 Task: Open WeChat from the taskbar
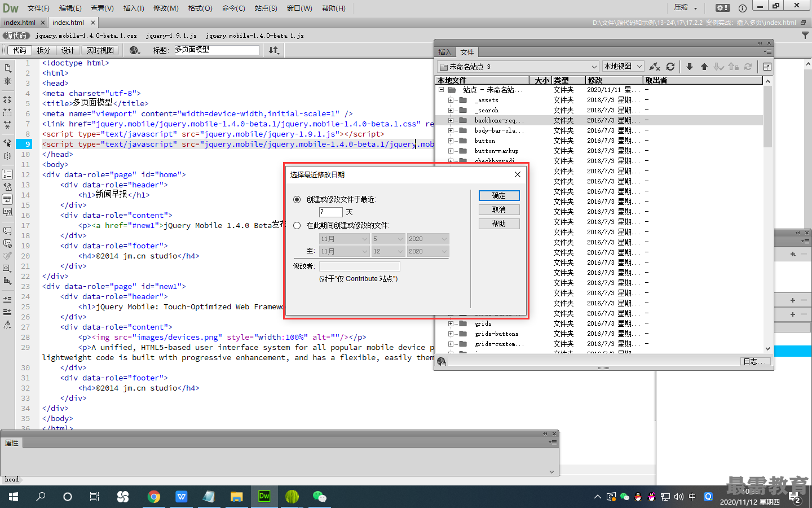point(319,497)
